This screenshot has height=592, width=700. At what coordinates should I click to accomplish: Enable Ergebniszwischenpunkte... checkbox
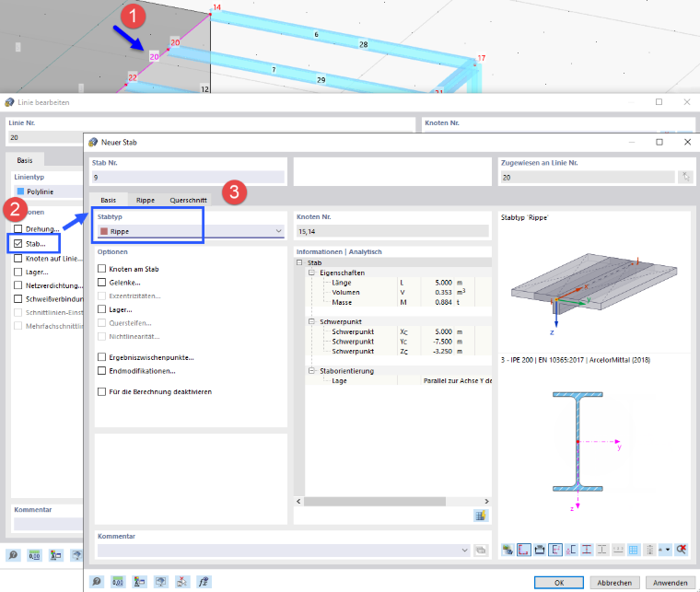pyautogui.click(x=102, y=357)
